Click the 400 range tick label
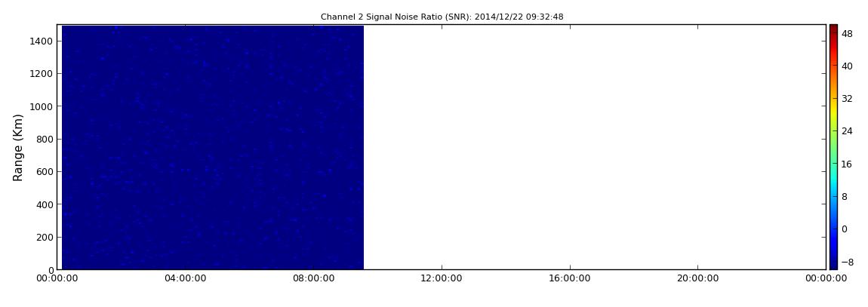The width and height of the screenshot is (868, 307). (45, 204)
